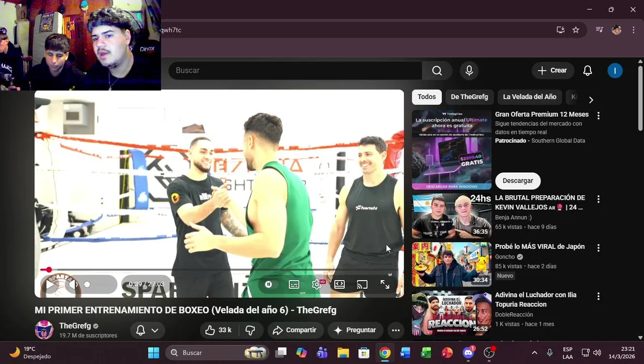The height and width of the screenshot is (364, 644).
Task: Open PowerPoint from the taskbar
Action: (x=447, y=353)
